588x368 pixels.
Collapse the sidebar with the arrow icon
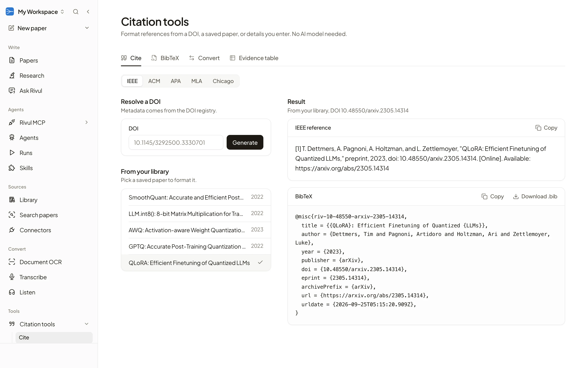pos(88,12)
